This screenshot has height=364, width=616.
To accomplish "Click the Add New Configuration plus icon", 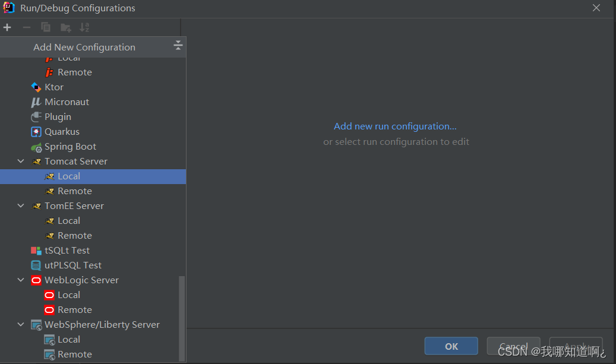I will 7,27.
